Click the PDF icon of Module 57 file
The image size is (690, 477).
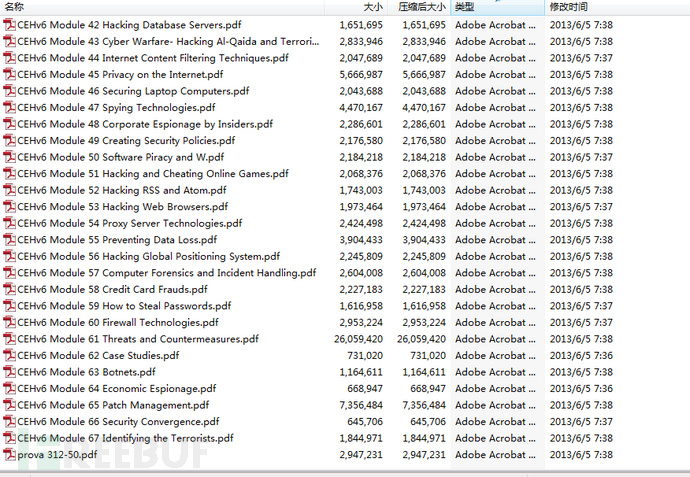click(9, 273)
